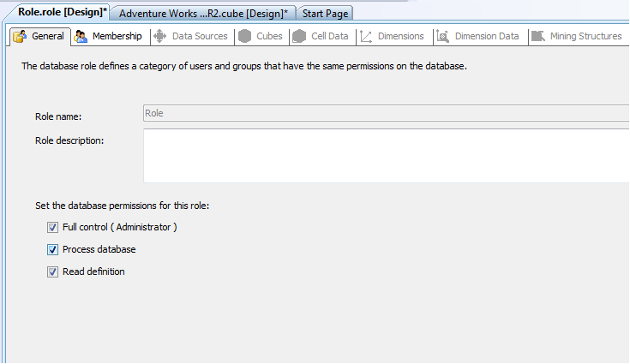Click the Dimensions axis icon
This screenshot has width=630, height=364.
tap(366, 37)
